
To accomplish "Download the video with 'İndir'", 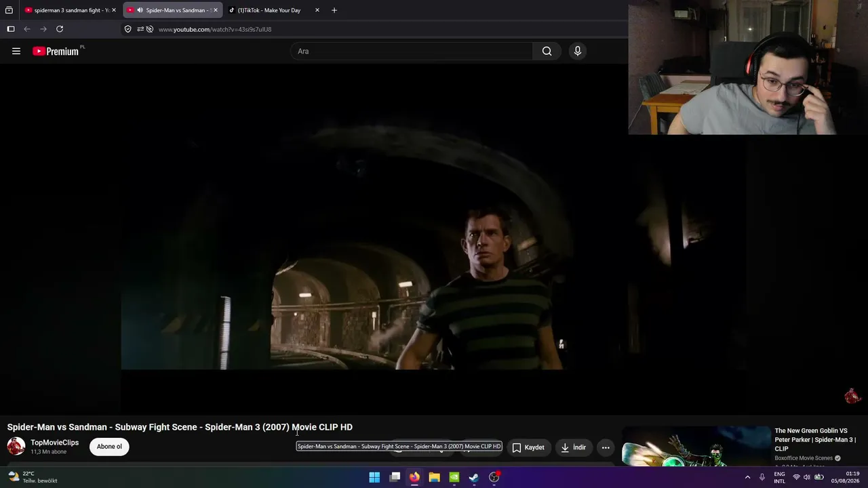I will [573, 447].
